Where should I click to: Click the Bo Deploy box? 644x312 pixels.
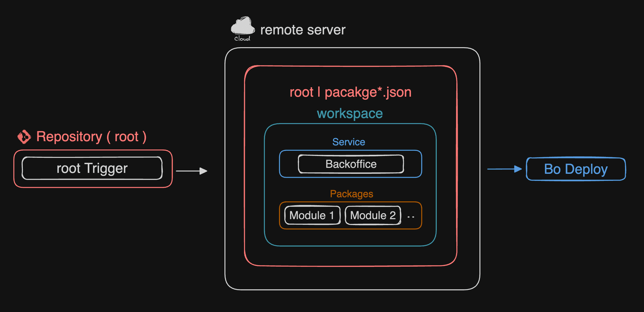[576, 169]
